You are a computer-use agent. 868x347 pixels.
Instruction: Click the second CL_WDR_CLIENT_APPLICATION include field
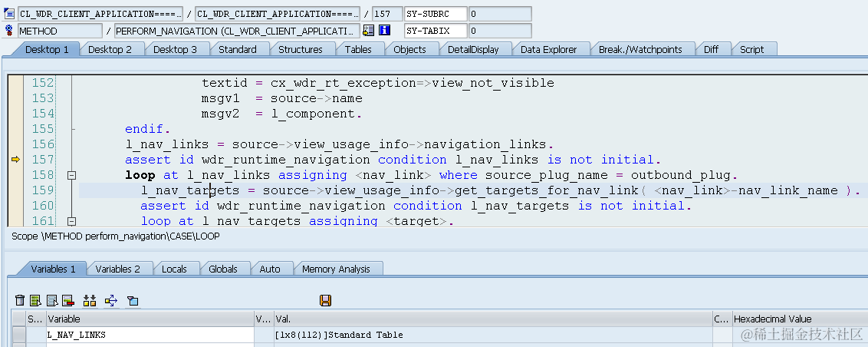[278, 14]
